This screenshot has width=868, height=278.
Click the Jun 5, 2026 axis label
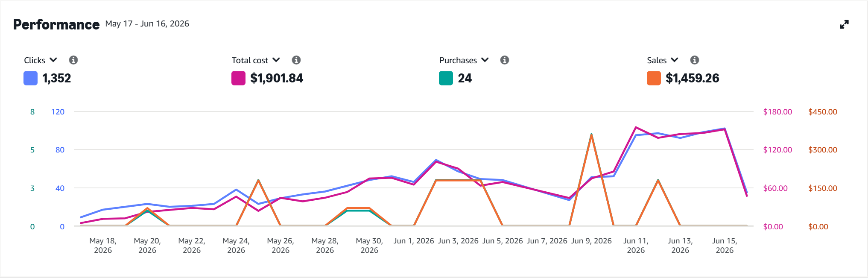coord(503,241)
